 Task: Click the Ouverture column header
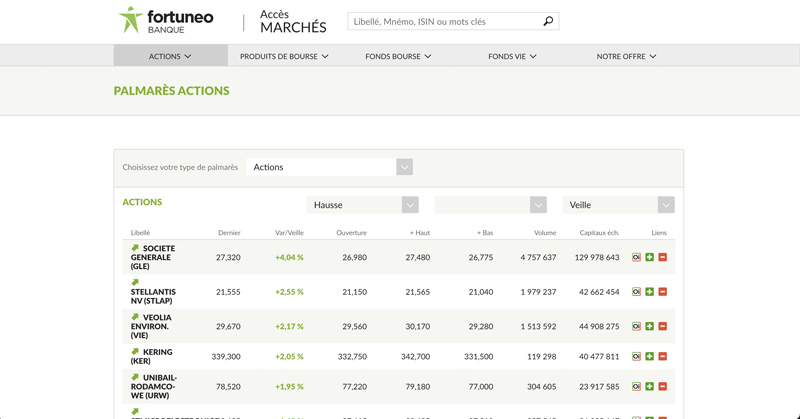click(352, 233)
